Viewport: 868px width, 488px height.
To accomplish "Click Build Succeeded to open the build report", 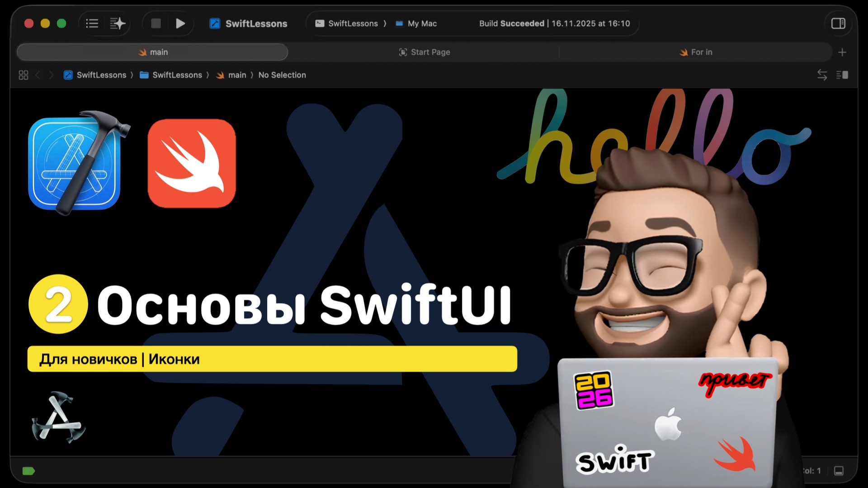I will tap(511, 23).
